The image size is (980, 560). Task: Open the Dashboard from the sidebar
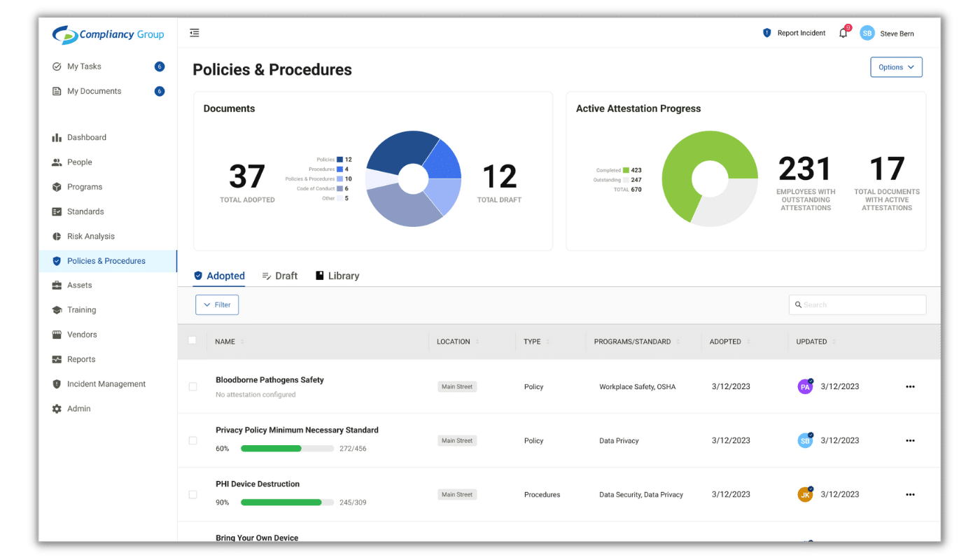87,137
